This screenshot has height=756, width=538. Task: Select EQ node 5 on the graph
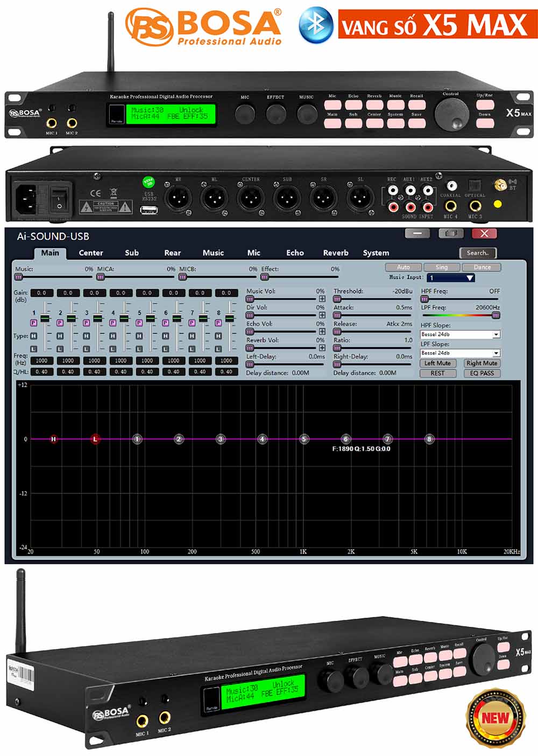pyautogui.click(x=304, y=439)
